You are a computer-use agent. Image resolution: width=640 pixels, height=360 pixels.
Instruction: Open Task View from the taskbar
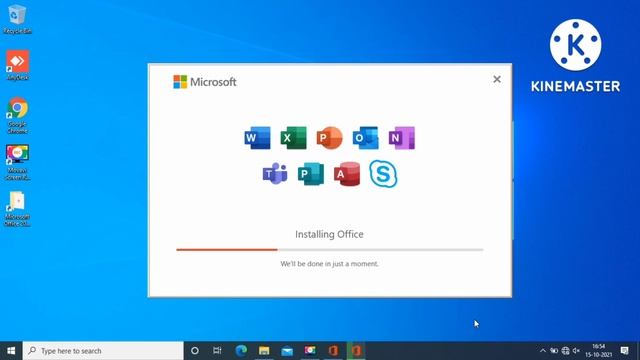tap(217, 351)
